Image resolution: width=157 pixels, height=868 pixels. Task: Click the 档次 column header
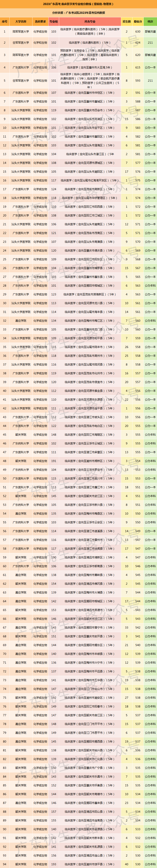click(150, 21)
